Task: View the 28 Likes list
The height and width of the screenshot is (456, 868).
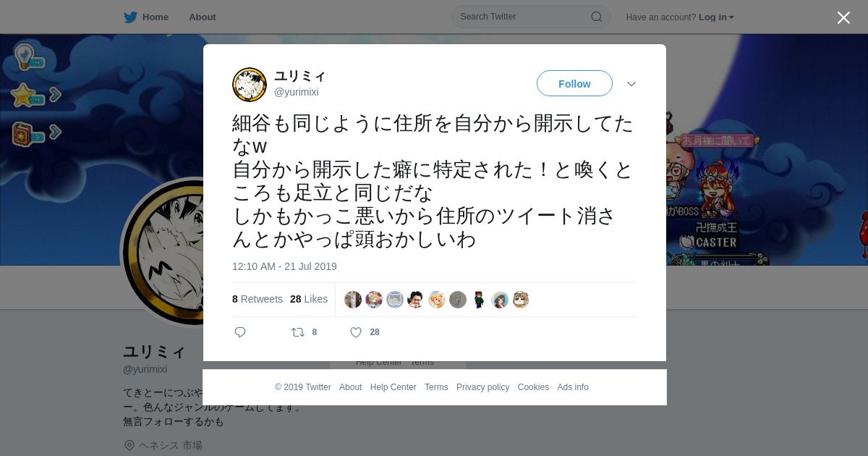Action: click(x=309, y=299)
